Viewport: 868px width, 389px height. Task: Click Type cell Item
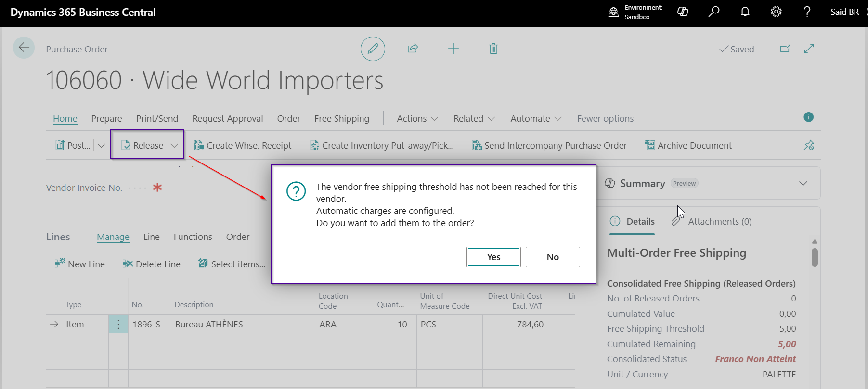pos(85,325)
